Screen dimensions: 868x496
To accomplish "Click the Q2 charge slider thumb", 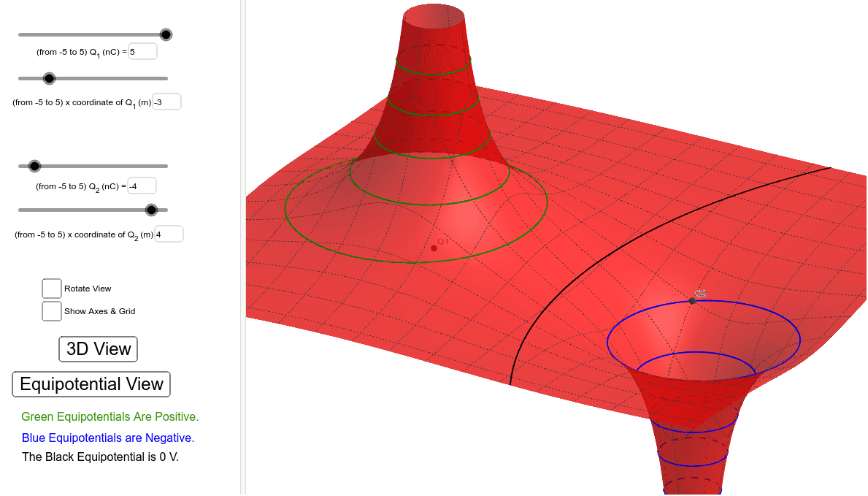I will pos(34,166).
